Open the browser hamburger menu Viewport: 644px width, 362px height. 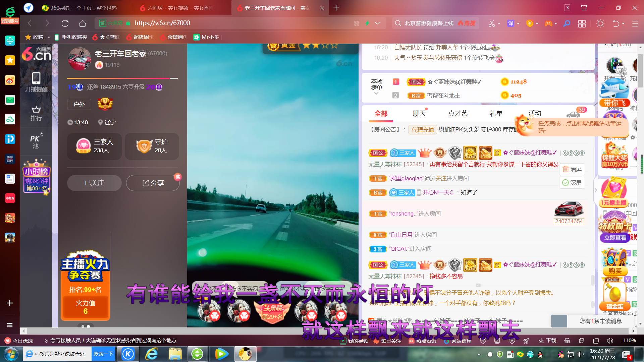(635, 23)
